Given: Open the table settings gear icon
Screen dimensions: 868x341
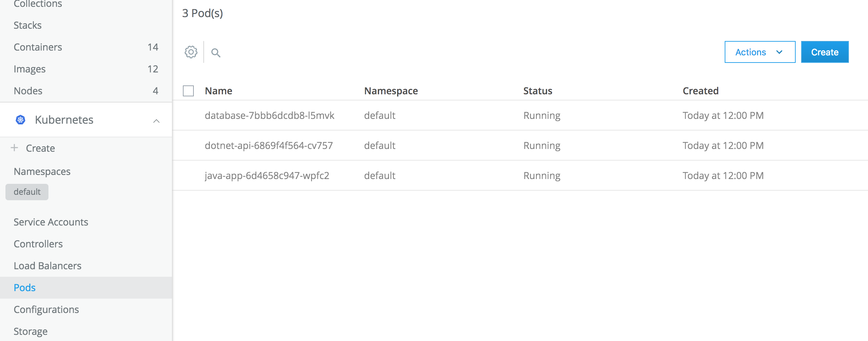Looking at the screenshot, I should [x=191, y=52].
